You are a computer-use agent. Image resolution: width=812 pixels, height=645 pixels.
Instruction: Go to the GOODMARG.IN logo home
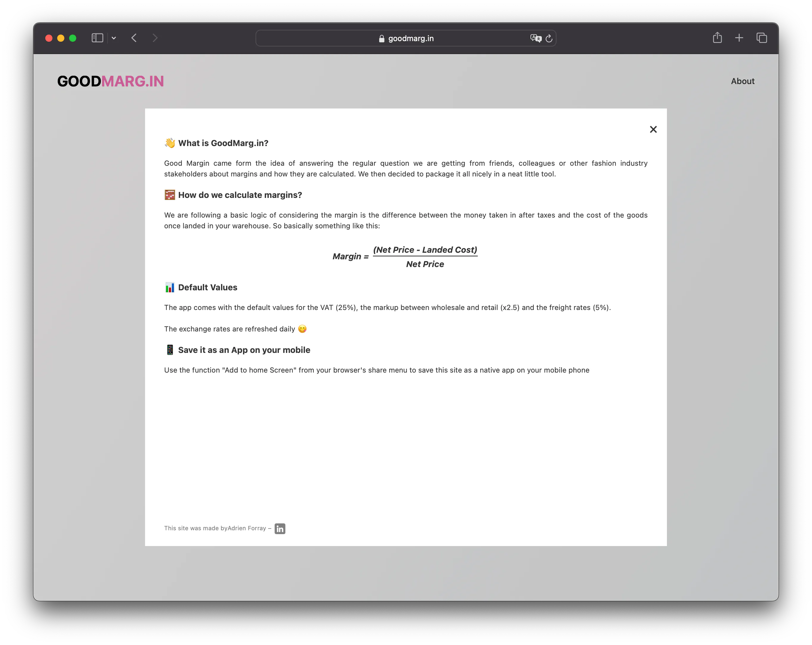pos(111,81)
